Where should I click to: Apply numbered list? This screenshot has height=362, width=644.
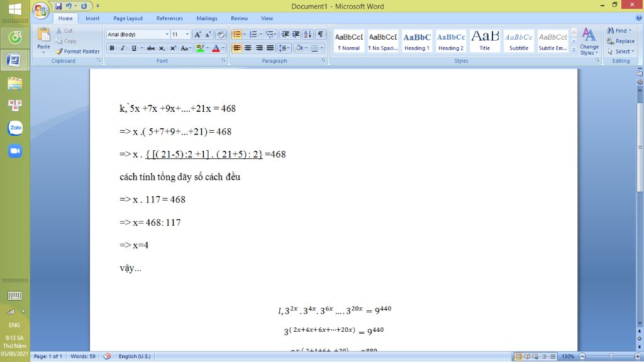click(253, 35)
